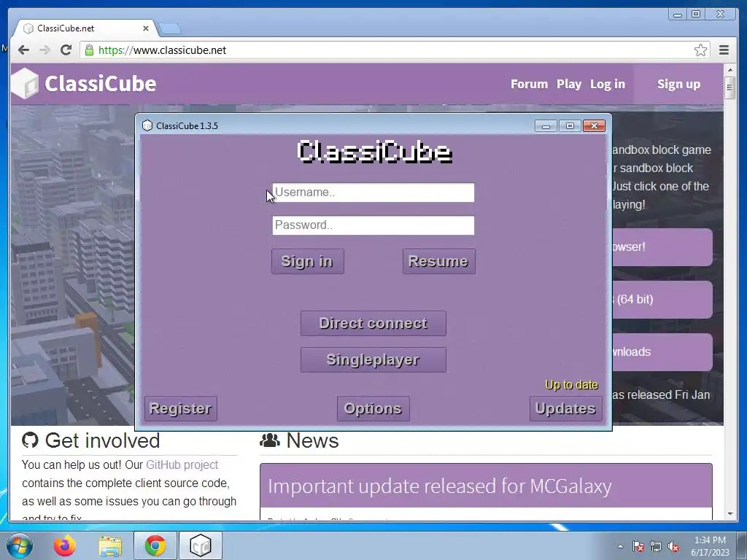747x560 pixels.
Task: Click the muted volume tray icon
Action: pos(673,546)
